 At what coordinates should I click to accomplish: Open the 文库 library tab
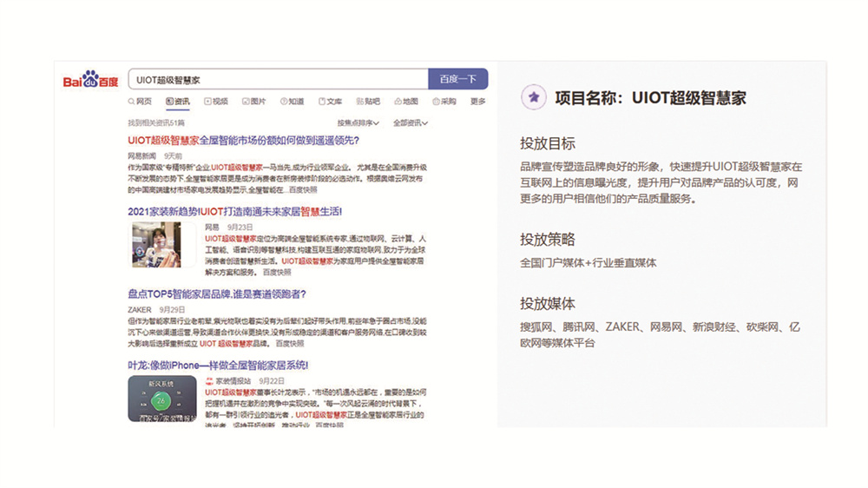[330, 102]
